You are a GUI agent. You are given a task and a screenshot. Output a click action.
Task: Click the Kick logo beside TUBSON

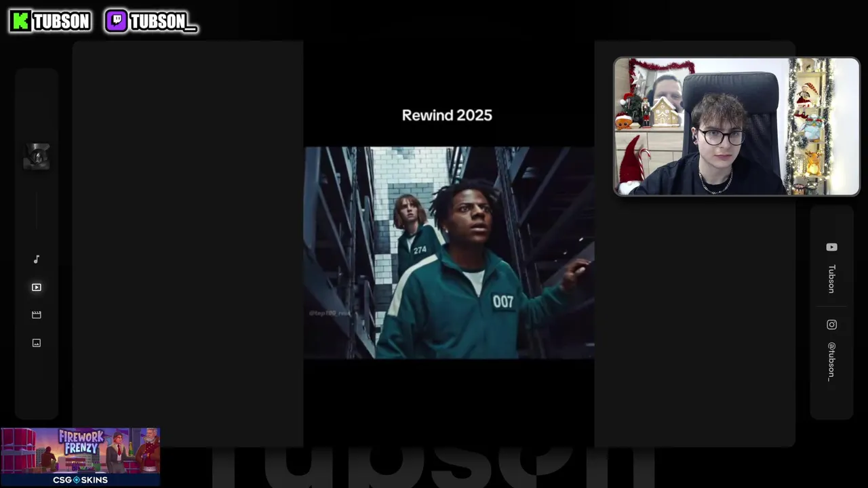pyautogui.click(x=21, y=21)
